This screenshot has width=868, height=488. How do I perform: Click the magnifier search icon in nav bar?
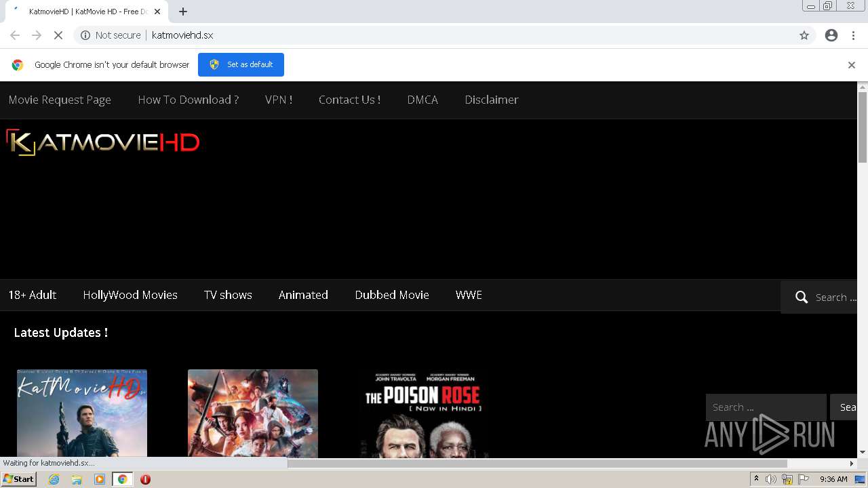[802, 297]
